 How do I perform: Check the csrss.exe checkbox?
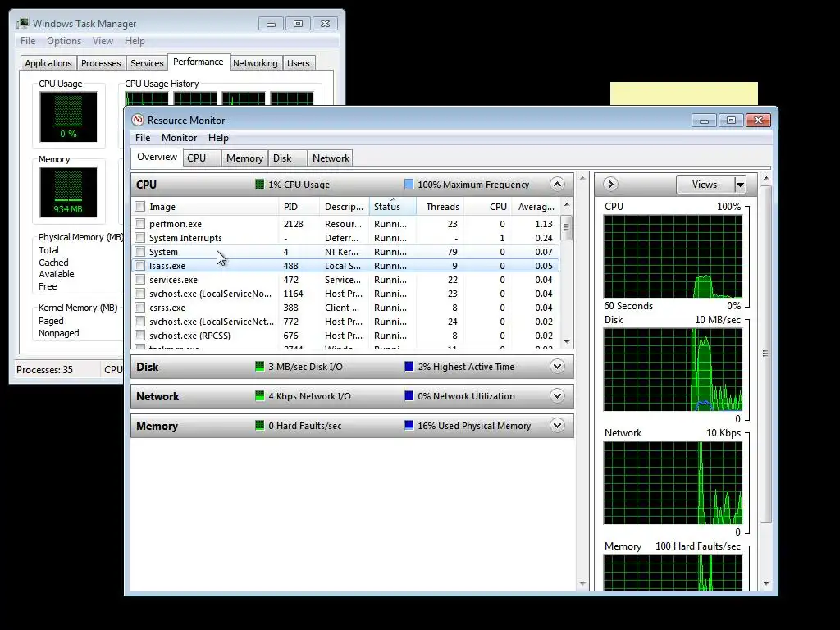(x=139, y=307)
